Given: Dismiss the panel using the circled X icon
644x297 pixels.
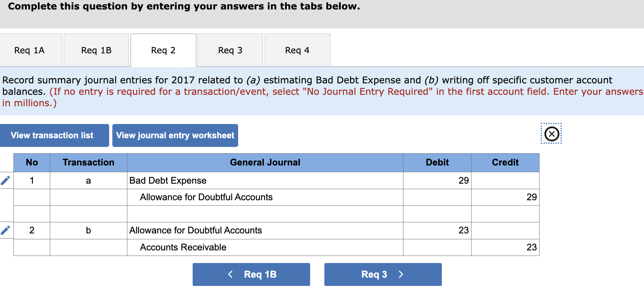Looking at the screenshot, I should 551,133.
